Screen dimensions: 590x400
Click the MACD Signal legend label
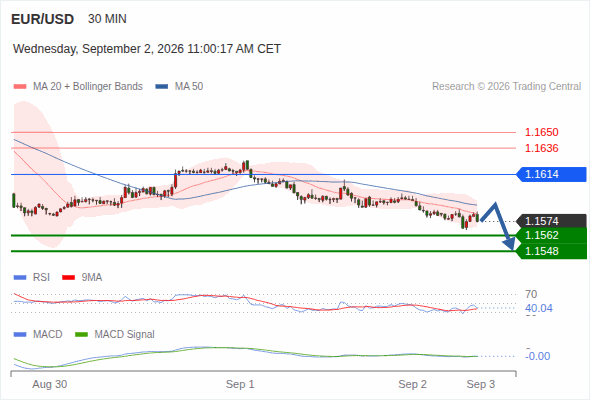pos(125,335)
